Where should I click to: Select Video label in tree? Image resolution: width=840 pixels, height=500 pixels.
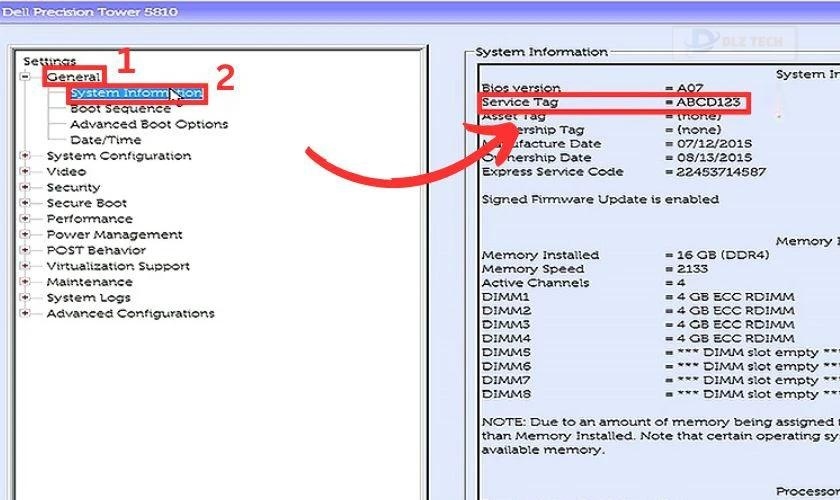66,171
